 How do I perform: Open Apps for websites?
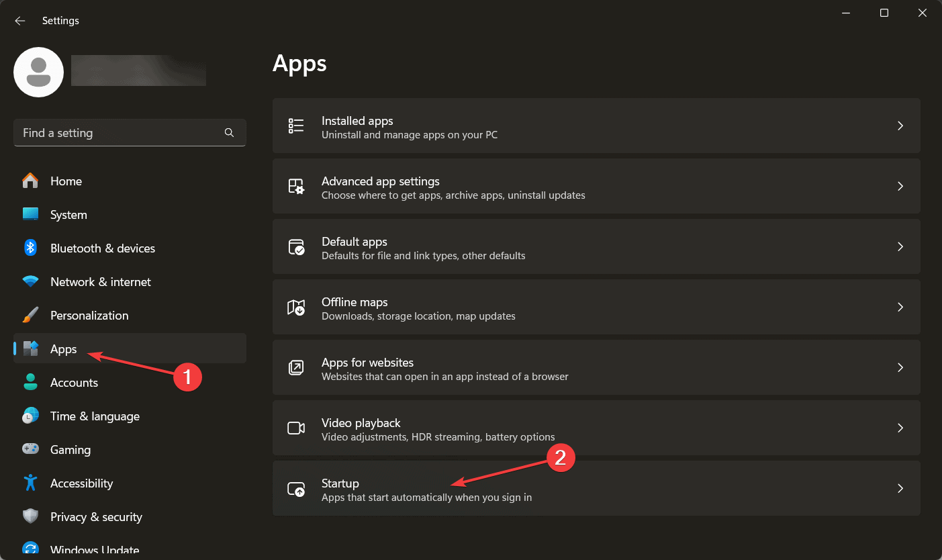tap(596, 368)
